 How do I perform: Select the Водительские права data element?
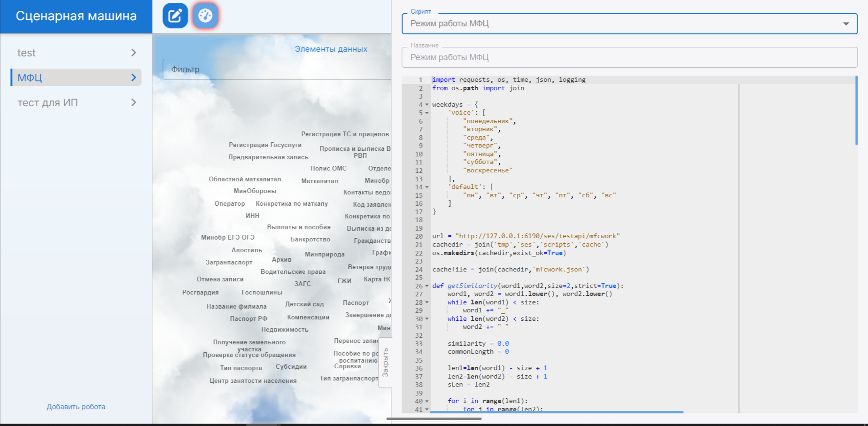(293, 271)
